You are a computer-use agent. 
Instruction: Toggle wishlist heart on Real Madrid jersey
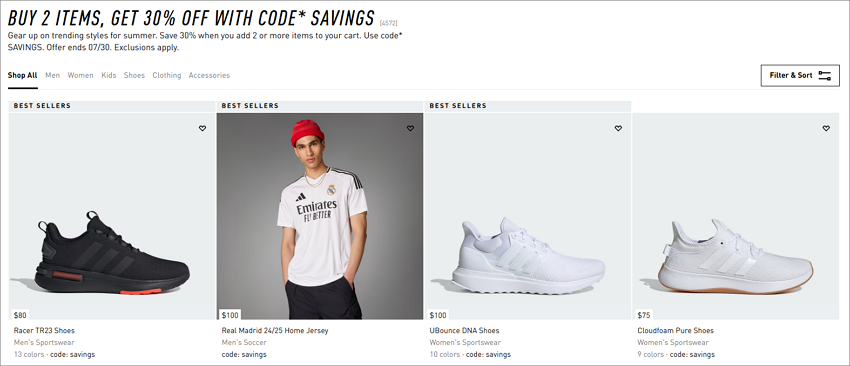410,129
